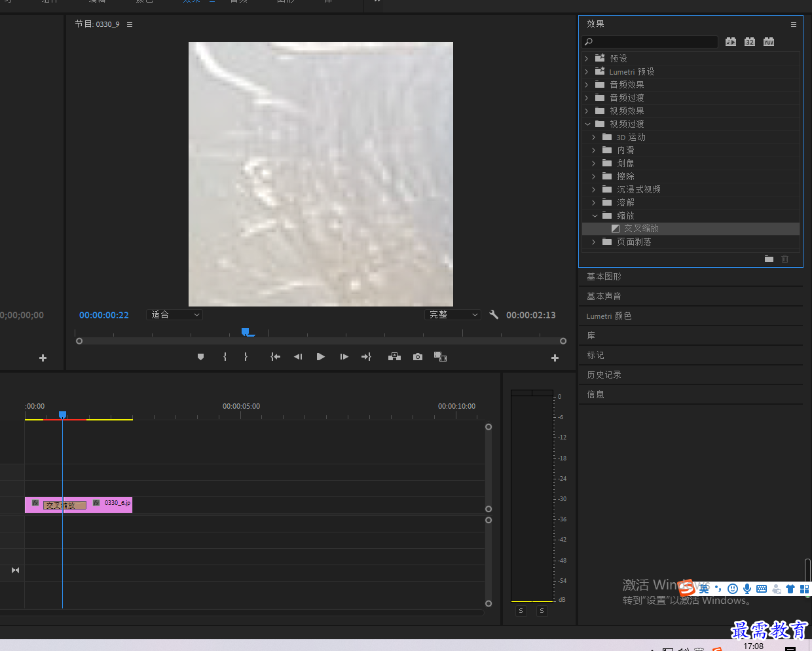Open the 信息 panel
Screen dimensions: 812x651
coord(595,394)
